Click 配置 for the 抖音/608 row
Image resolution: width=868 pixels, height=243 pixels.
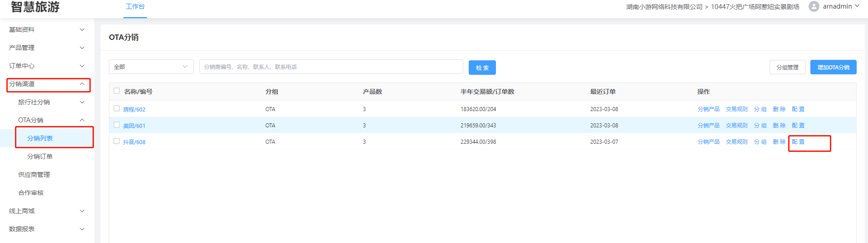tap(798, 142)
